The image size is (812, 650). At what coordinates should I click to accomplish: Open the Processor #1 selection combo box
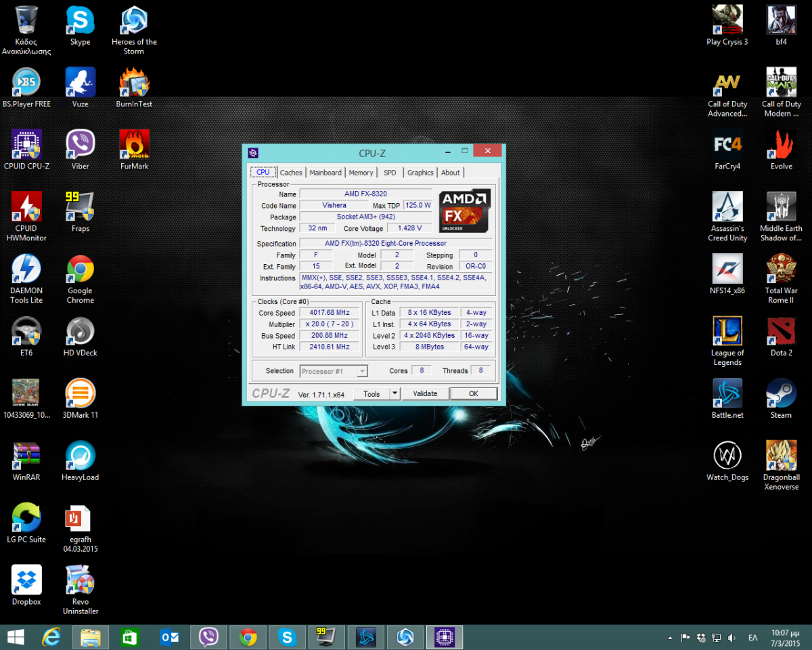[x=334, y=371]
